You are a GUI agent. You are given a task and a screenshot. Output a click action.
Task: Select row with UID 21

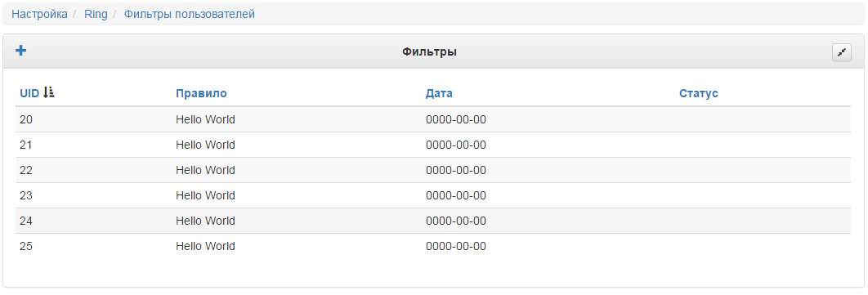433,145
